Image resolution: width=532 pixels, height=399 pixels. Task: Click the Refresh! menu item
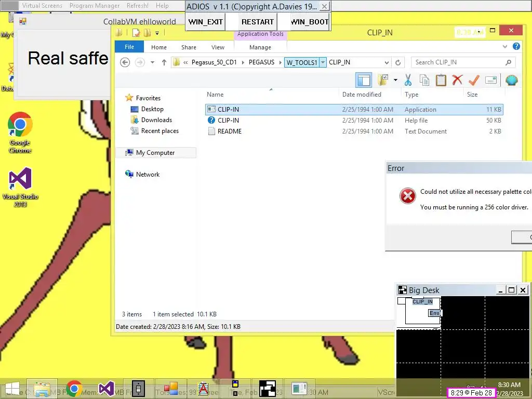[137, 5]
